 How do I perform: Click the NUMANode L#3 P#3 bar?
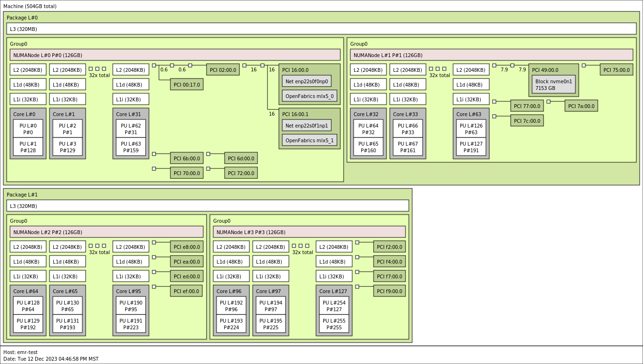click(309, 232)
